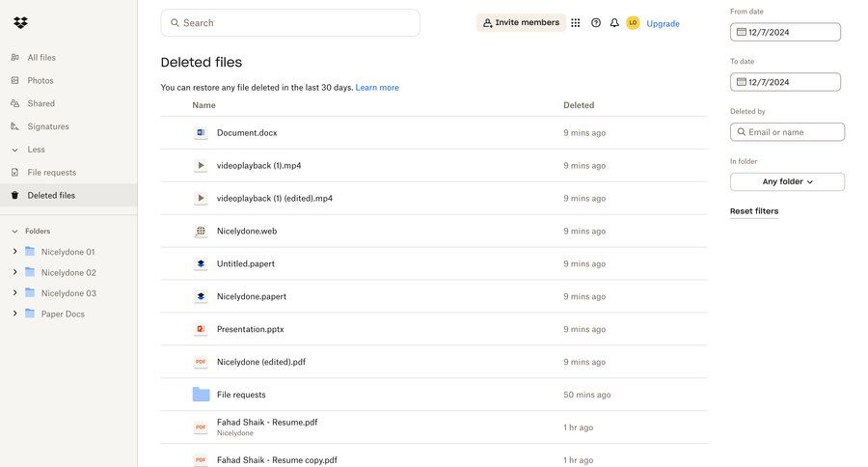
Task: Expand the Paper Docs folder chevron
Action: click(x=14, y=314)
